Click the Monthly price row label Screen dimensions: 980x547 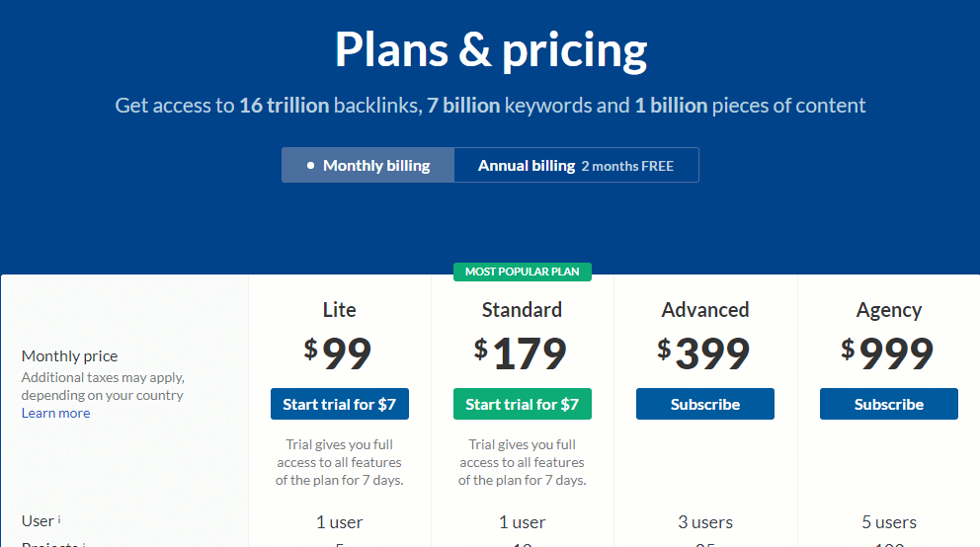(x=69, y=355)
